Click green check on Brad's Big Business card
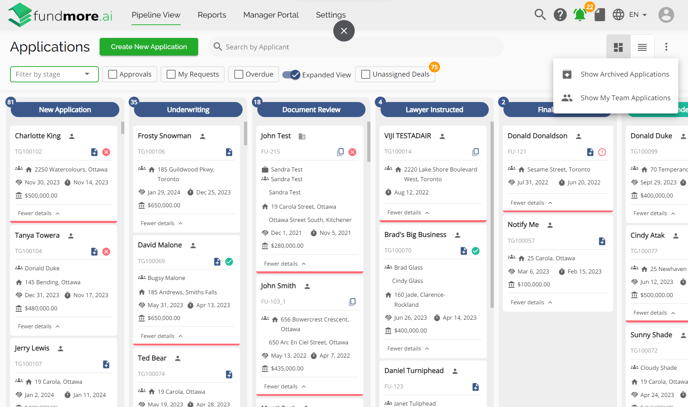Viewport: 688px width, 407px height. pos(476,251)
